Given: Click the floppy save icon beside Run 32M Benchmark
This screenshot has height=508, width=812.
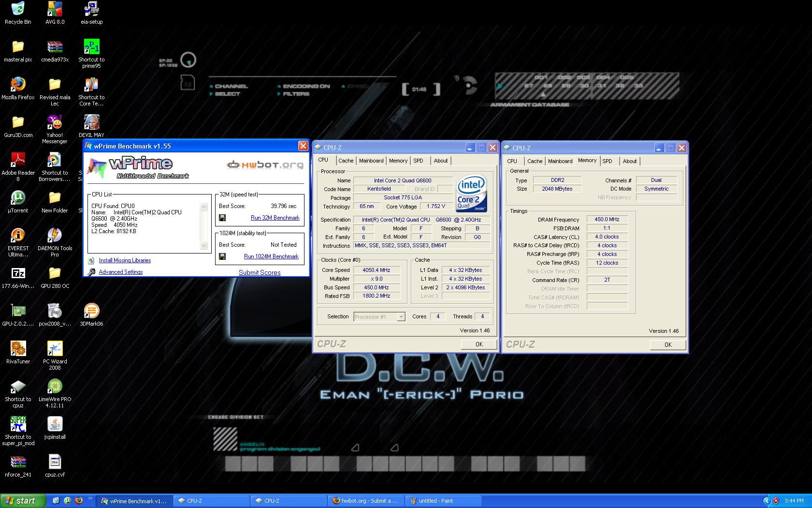Looking at the screenshot, I should [x=222, y=218].
